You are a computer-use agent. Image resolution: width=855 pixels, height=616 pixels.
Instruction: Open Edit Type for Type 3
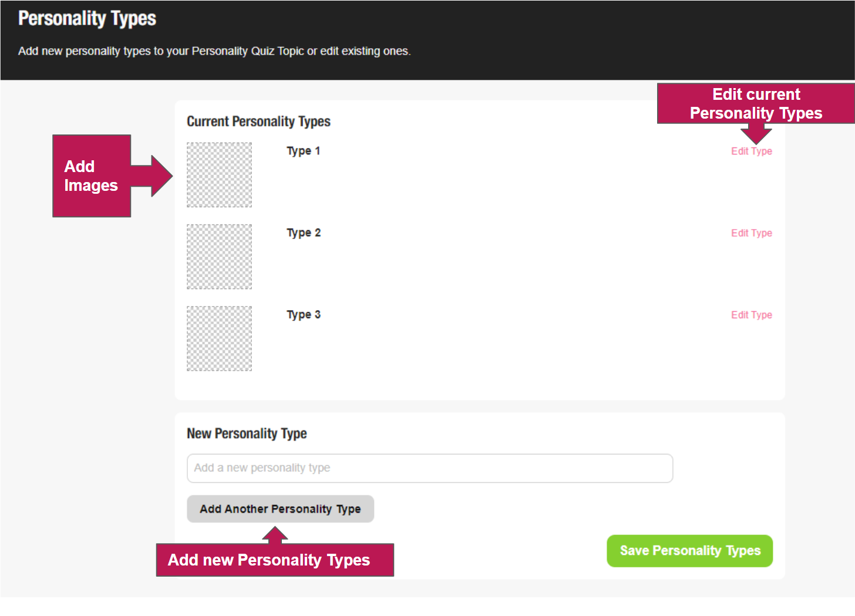751,315
